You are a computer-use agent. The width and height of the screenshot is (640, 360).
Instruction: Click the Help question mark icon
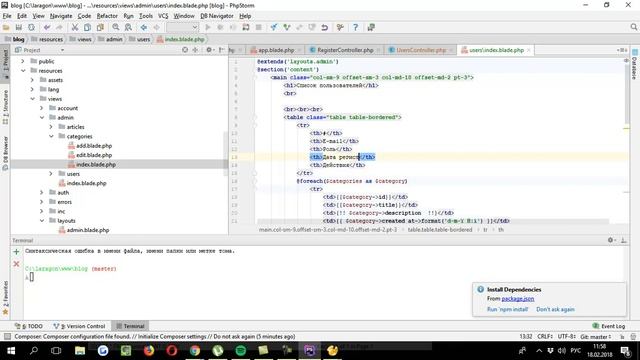pyautogui.click(x=356, y=27)
